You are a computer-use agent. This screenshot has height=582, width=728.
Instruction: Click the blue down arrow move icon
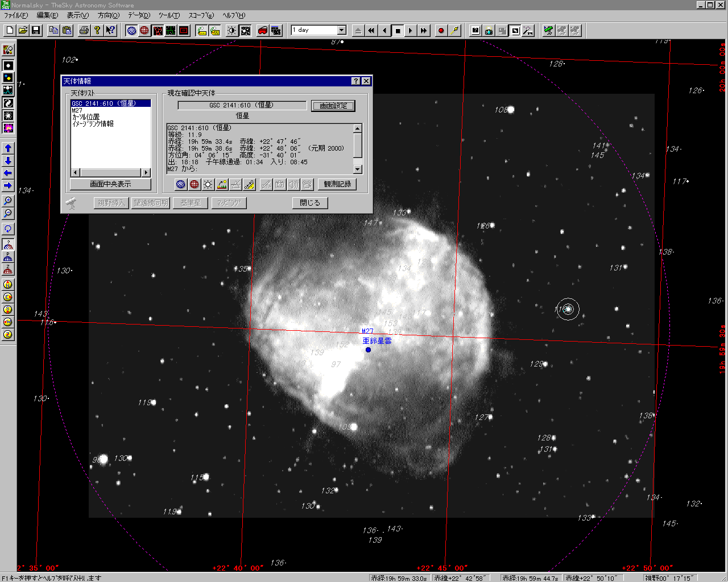click(x=8, y=160)
